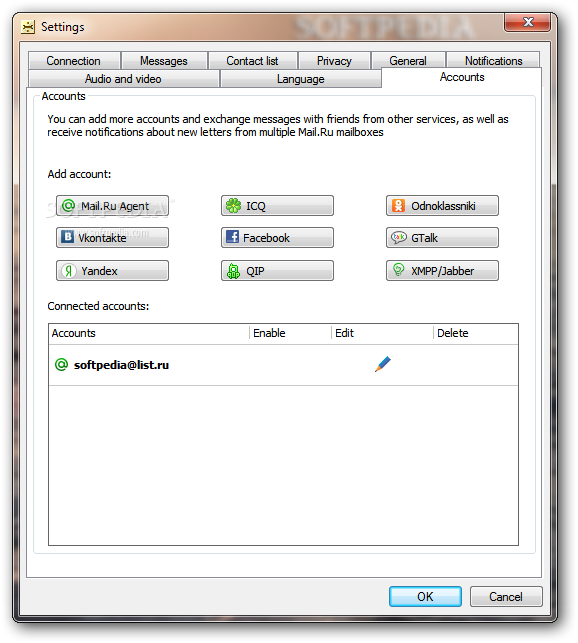Screen dimensions: 578x643
Task: Switch to the Connection tab
Action: pos(73,61)
